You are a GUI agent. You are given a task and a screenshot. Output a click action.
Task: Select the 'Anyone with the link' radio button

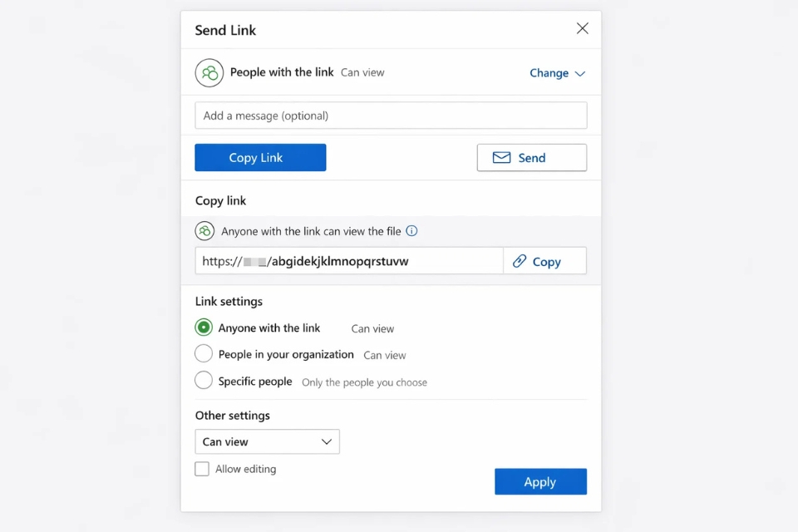click(204, 328)
